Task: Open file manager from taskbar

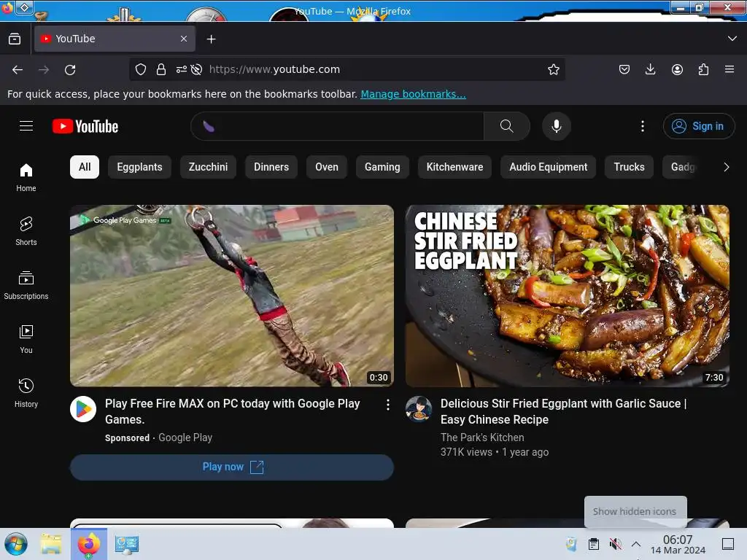Action: click(51, 544)
